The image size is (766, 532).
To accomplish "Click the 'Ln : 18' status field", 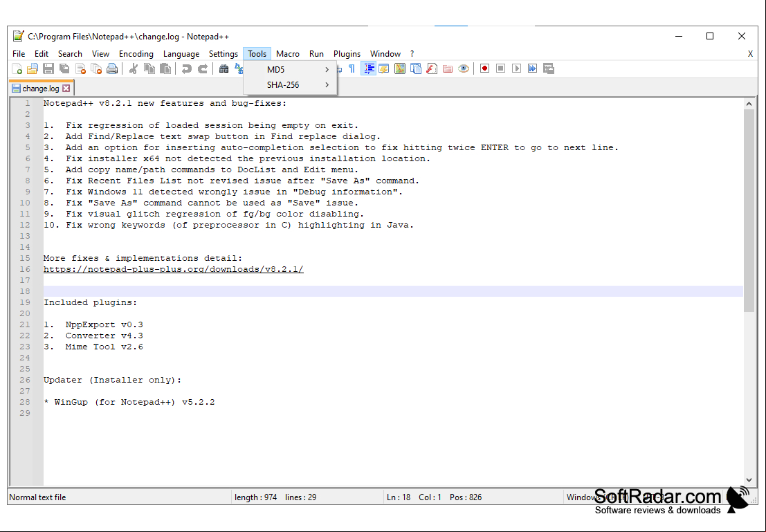I will pyautogui.click(x=399, y=497).
